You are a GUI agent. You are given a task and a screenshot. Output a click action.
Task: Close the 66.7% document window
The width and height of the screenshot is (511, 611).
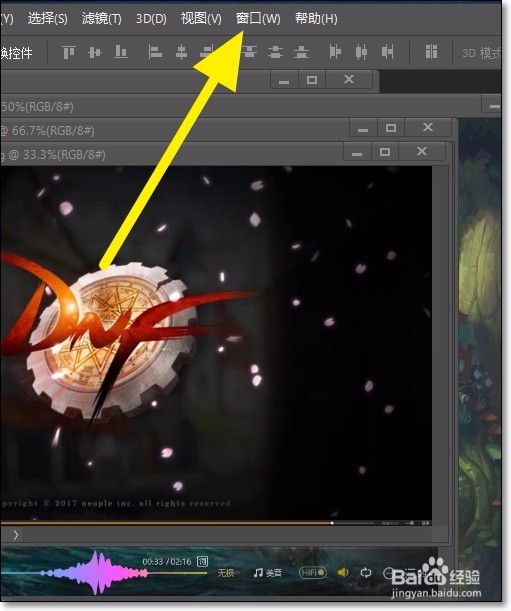(428, 127)
